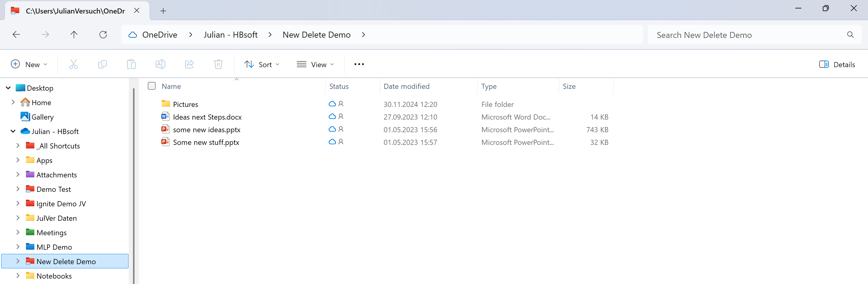Click the OneDrive breadcrumb link
Image resolution: width=868 pixels, height=284 pixels.
[159, 35]
